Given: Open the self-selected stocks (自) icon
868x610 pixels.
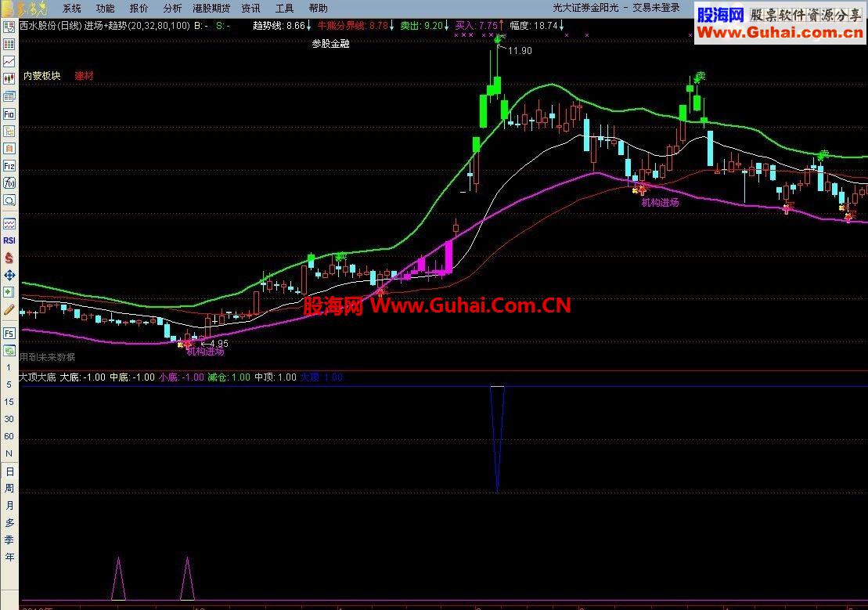Looking at the screenshot, I should tap(9, 149).
